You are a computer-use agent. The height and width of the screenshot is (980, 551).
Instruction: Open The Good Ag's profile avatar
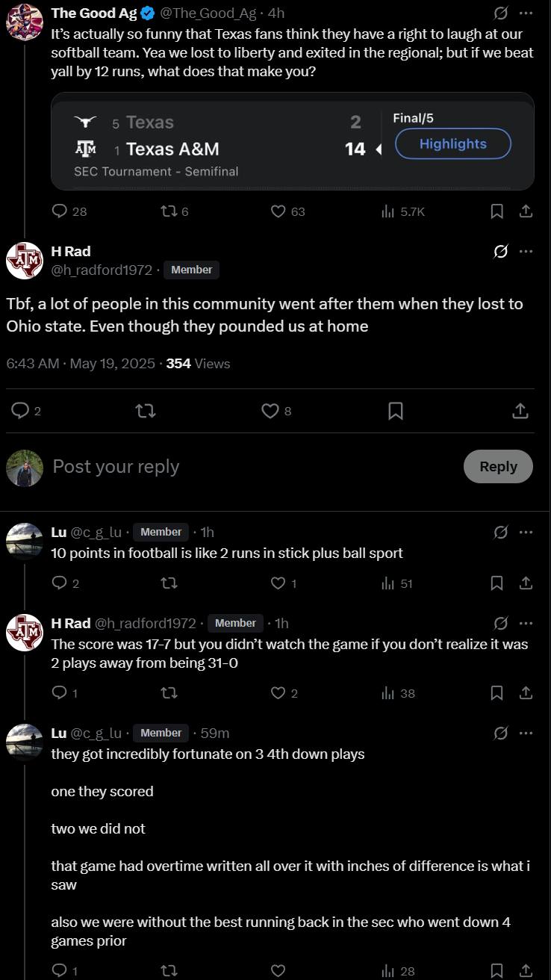24,21
